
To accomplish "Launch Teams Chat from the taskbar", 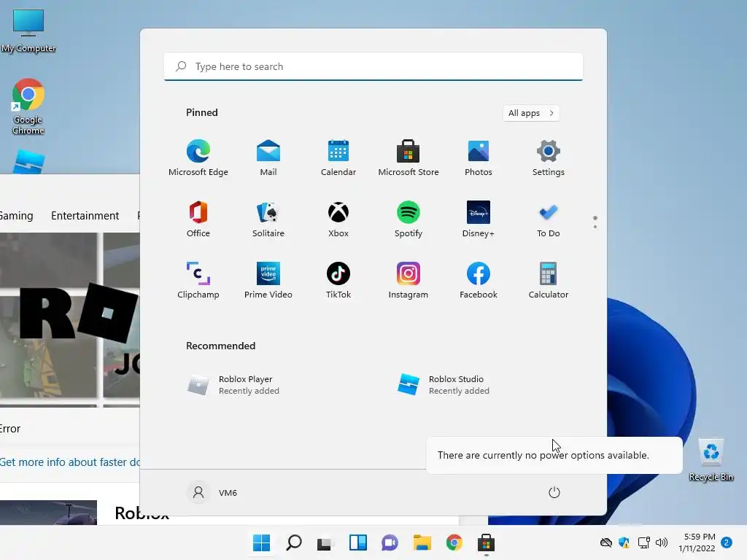I will pyautogui.click(x=390, y=542).
